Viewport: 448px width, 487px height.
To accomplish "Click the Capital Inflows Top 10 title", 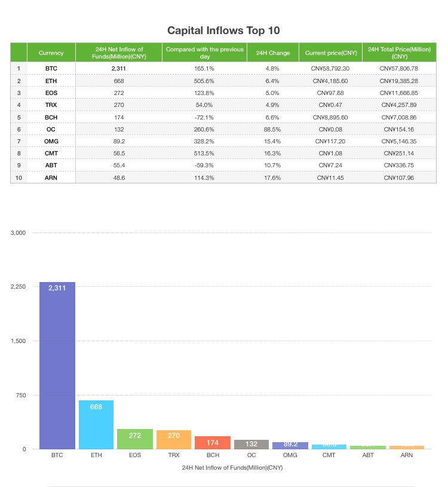I will pos(223,30).
